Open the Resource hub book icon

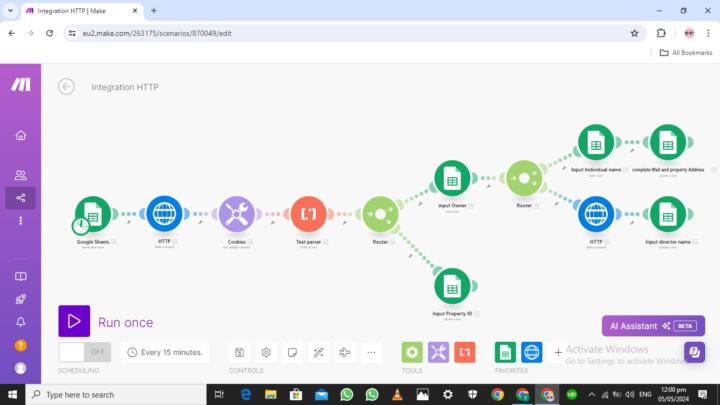pos(21,276)
